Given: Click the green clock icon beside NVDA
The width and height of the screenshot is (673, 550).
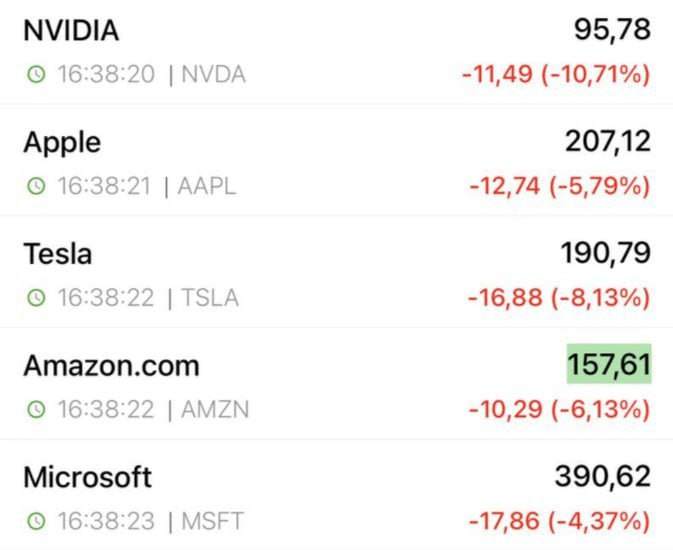Looking at the screenshot, I should pyautogui.click(x=36, y=75).
